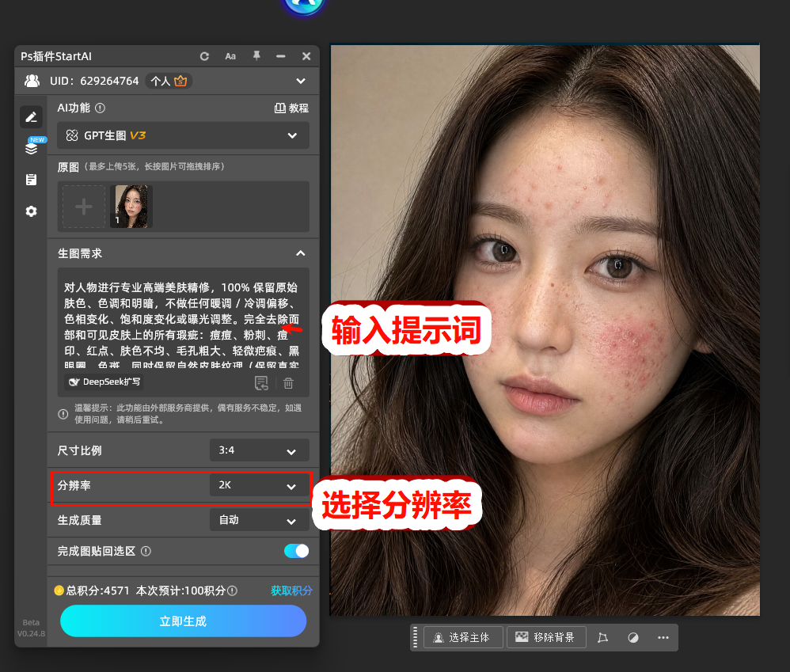The image size is (790, 672).
Task: Select the pencil edit sidebar icon
Action: tap(31, 117)
